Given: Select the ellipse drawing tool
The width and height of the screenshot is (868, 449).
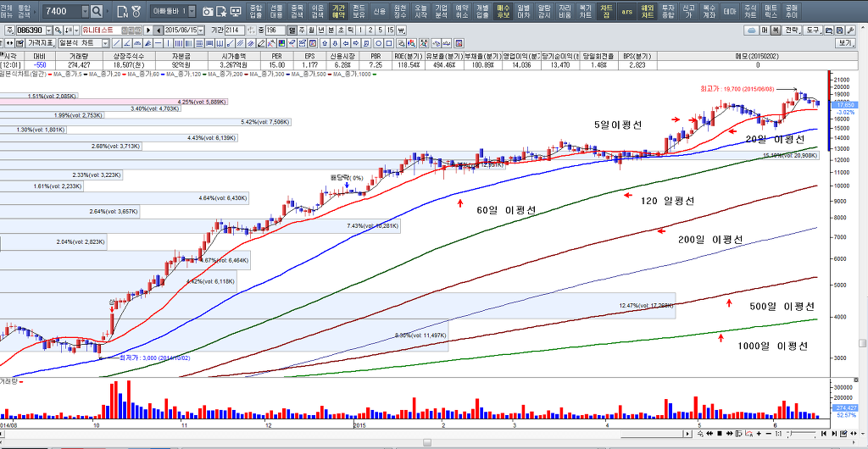Looking at the screenshot, I should pos(378,42).
